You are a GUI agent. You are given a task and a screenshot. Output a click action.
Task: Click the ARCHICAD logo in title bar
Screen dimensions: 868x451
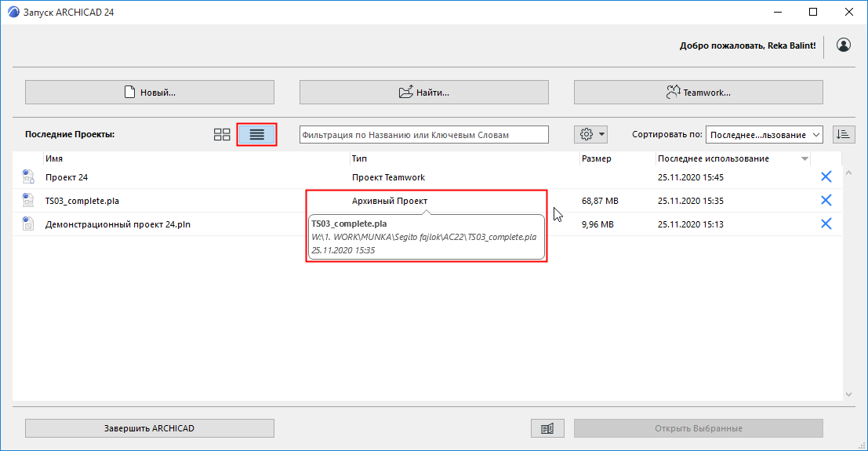[x=13, y=12]
